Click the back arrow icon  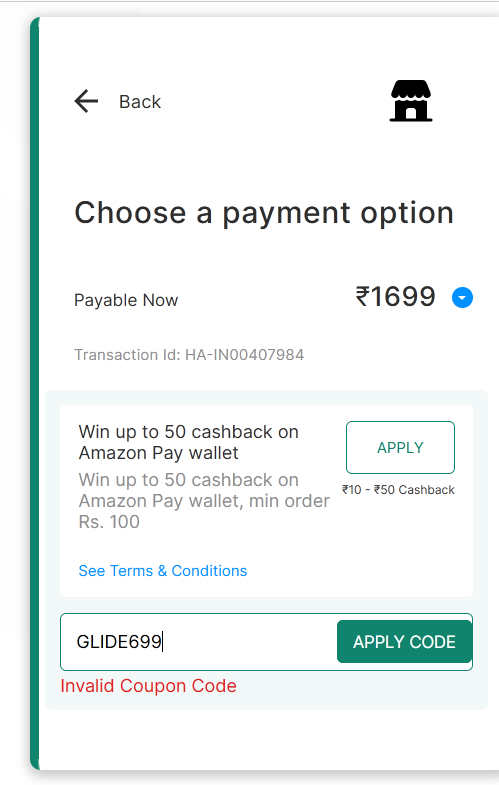point(86,102)
